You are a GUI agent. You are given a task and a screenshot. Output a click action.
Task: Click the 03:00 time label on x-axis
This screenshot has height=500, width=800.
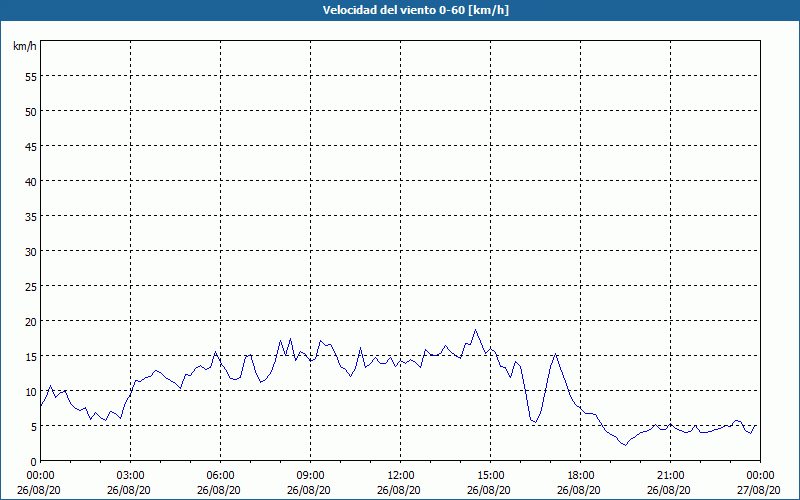(131, 476)
